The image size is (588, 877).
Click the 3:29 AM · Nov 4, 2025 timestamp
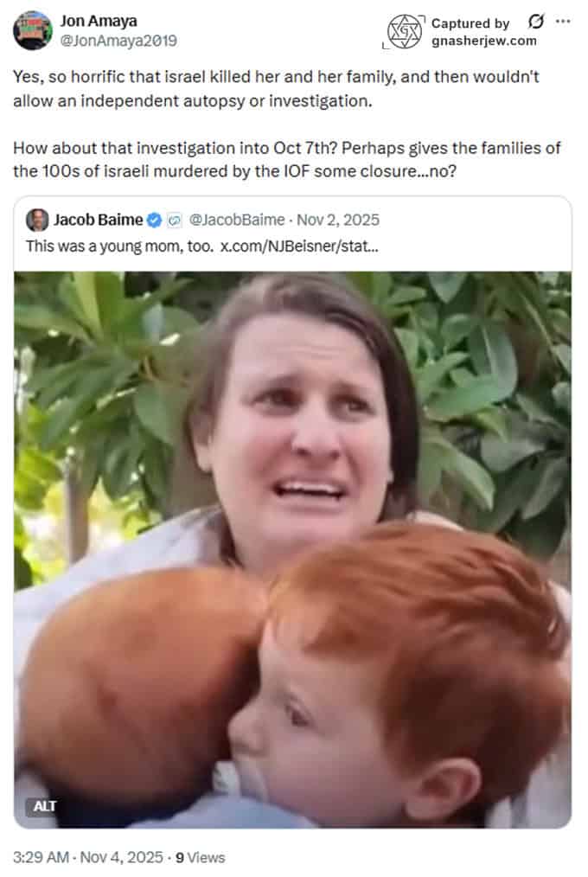pyautogui.click(x=87, y=857)
